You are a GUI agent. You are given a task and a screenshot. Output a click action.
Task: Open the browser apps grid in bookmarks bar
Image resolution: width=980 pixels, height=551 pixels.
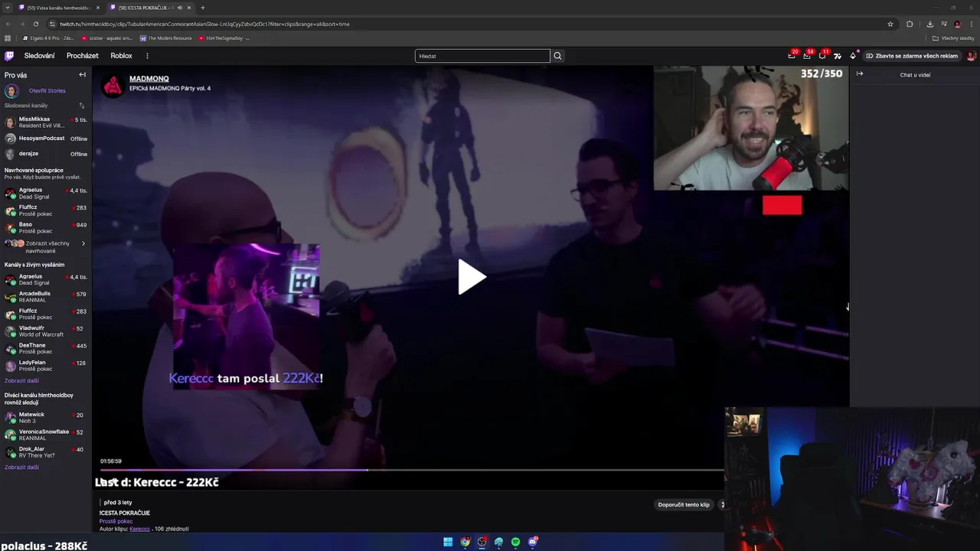point(8,38)
